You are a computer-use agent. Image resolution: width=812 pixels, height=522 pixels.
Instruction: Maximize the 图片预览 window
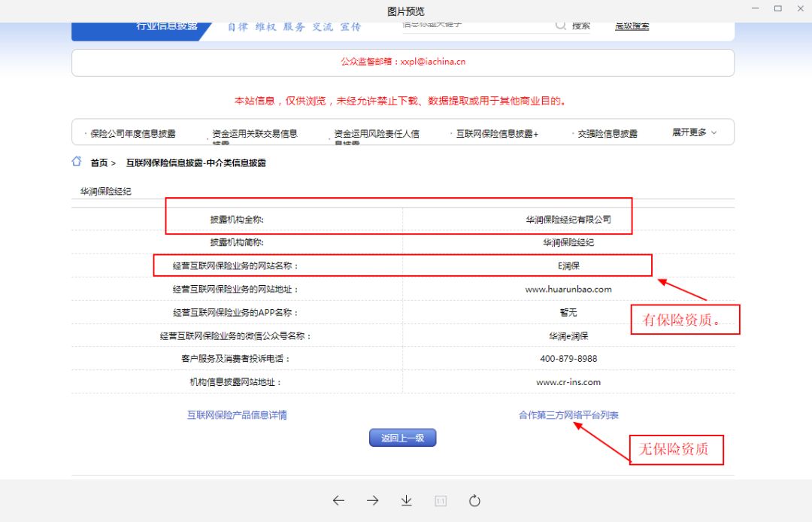(x=778, y=8)
